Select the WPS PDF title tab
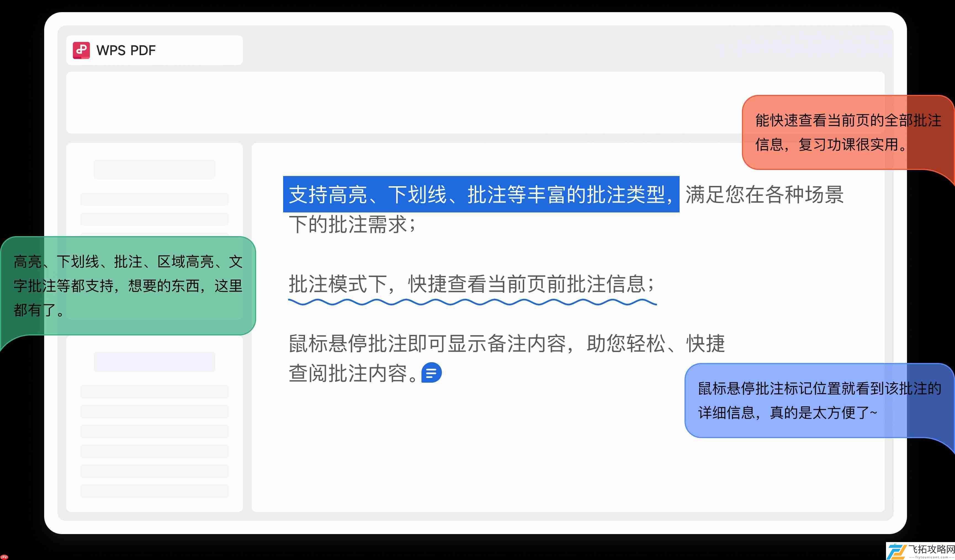This screenshot has height=560, width=955. pyautogui.click(x=154, y=50)
